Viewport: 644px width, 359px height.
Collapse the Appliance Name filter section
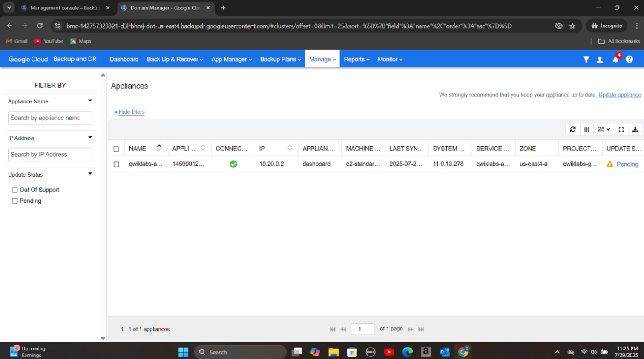[x=90, y=101]
